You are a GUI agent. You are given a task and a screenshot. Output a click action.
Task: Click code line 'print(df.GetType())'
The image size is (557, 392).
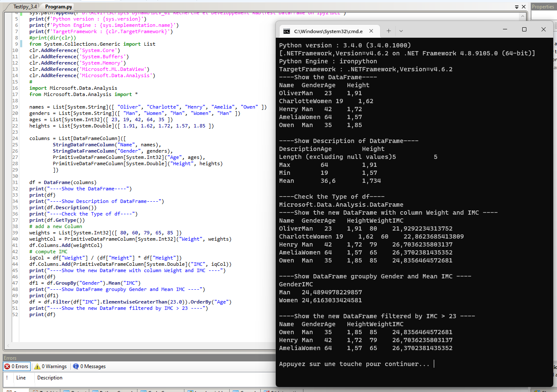(57, 220)
